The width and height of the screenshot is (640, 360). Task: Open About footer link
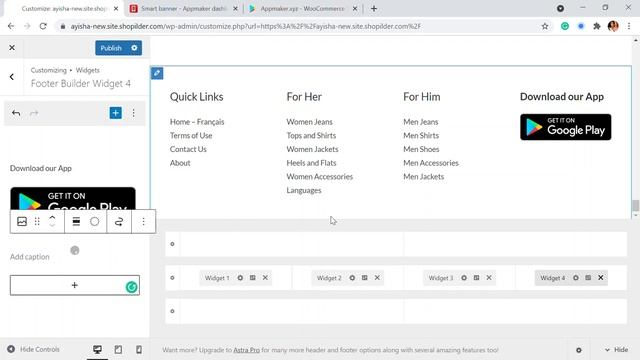[x=180, y=163]
